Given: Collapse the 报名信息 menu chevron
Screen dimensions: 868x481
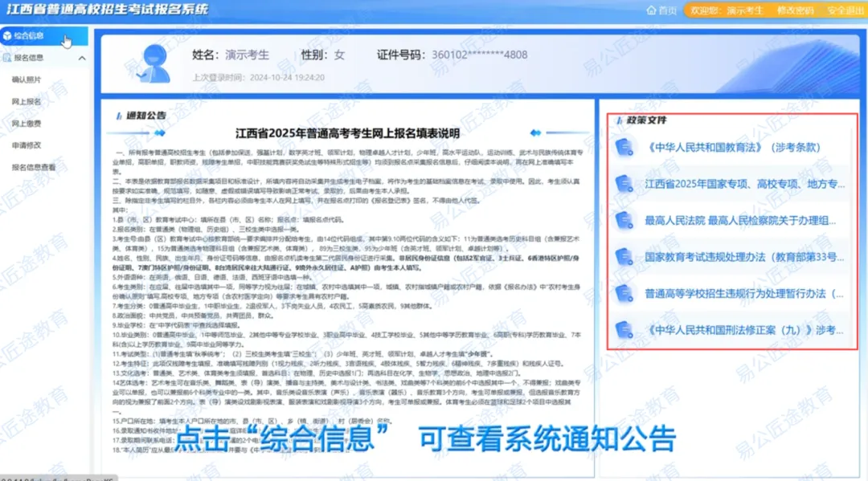Looking at the screenshot, I should coord(82,58).
